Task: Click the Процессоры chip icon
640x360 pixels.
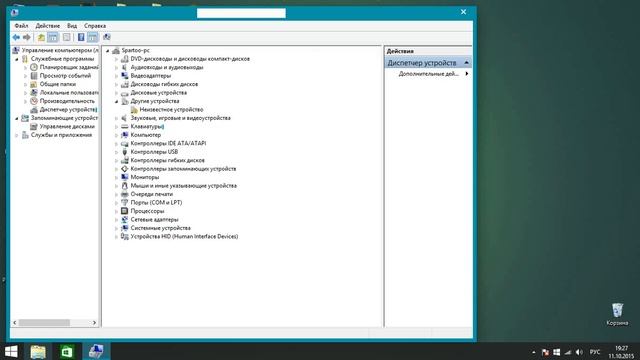Action: 125,211
